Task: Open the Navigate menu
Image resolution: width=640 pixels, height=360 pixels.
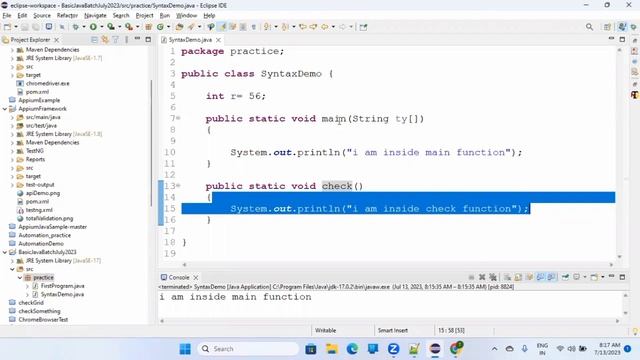Action: point(95,16)
